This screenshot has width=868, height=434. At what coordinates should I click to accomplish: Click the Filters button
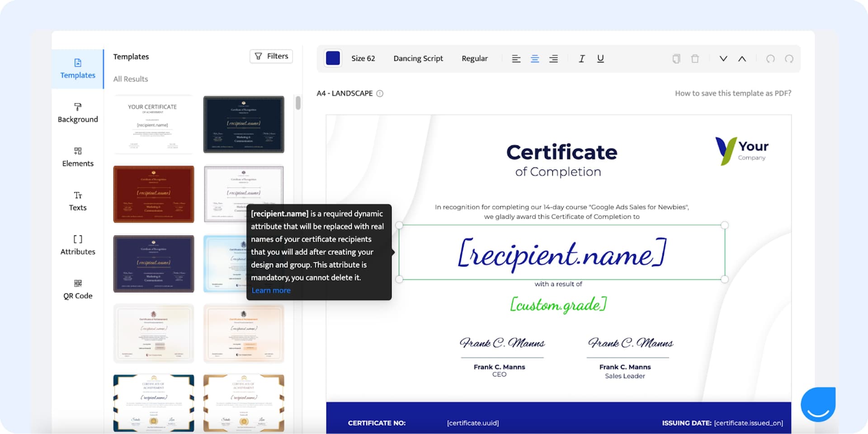pyautogui.click(x=271, y=56)
